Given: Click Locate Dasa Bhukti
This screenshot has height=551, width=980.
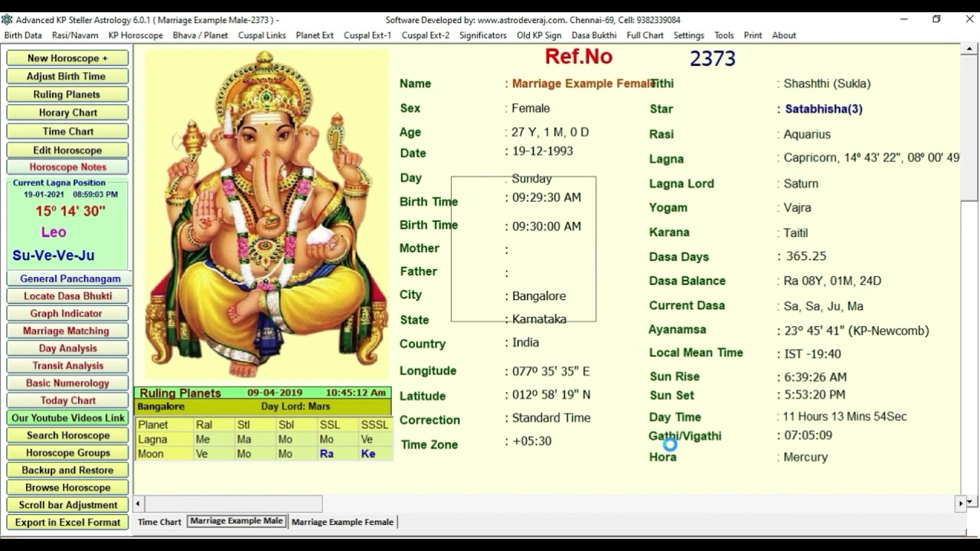Looking at the screenshot, I should point(67,296).
